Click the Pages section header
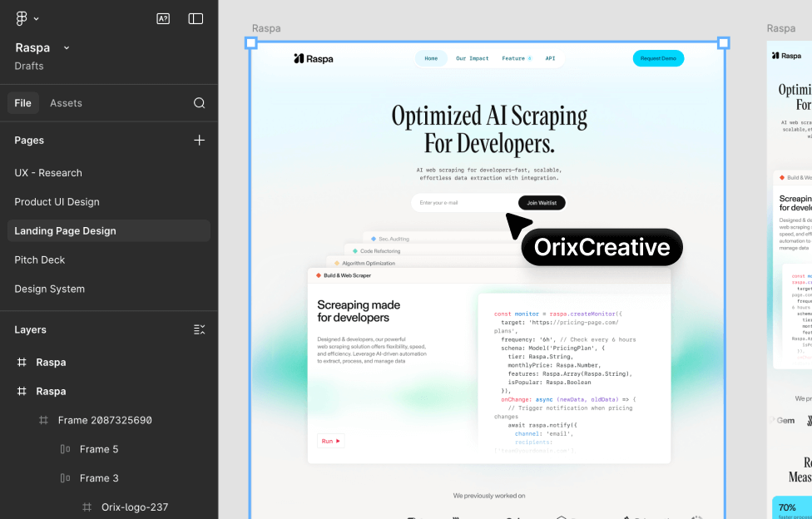812x519 pixels. 29,141
